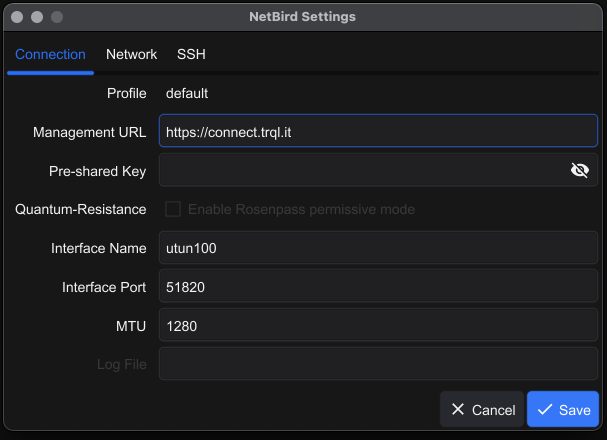This screenshot has height=440, width=607.
Task: Focus the Pre-shared Key input field
Action: (360, 171)
